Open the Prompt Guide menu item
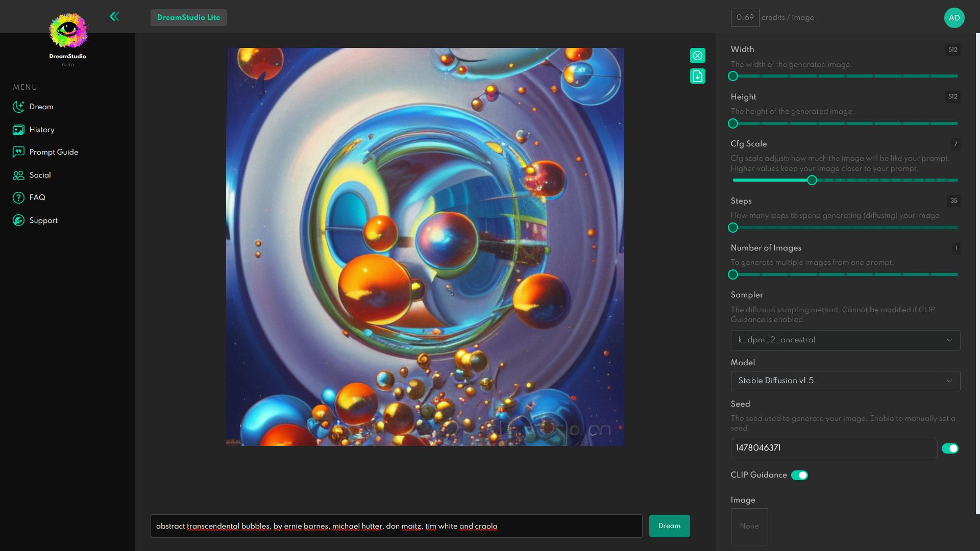Image resolution: width=980 pixels, height=551 pixels. click(x=54, y=152)
